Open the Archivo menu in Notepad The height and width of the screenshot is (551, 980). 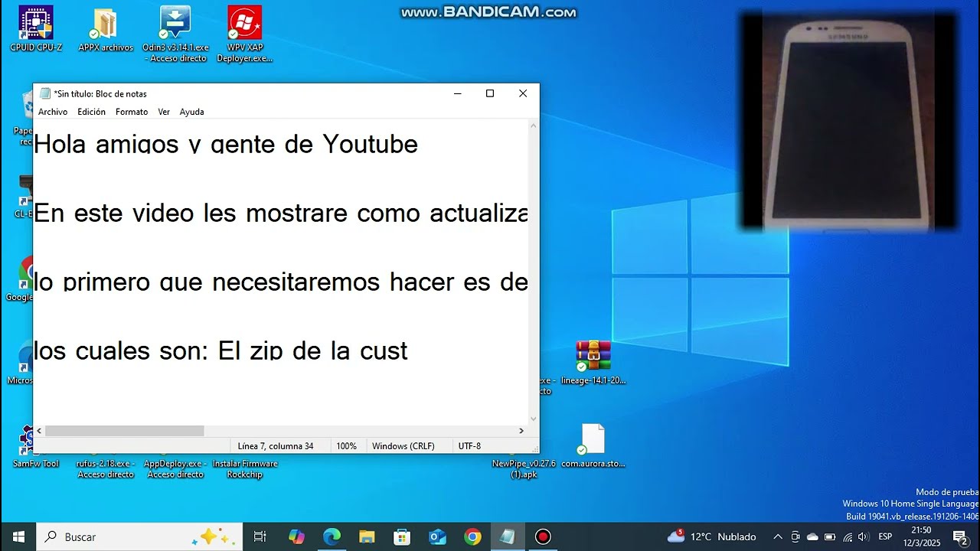[53, 112]
